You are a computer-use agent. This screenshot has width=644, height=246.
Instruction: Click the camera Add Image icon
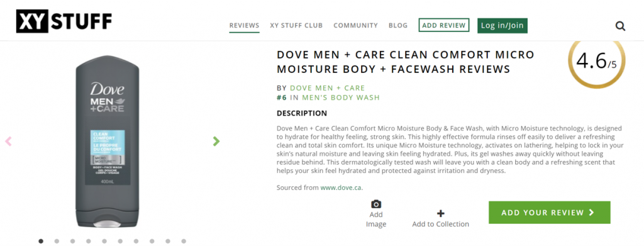point(376,204)
